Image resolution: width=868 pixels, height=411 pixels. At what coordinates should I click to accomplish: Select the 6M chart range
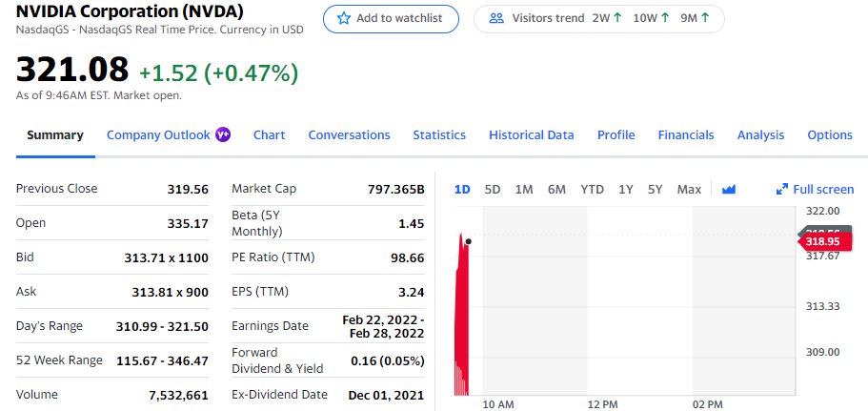click(556, 190)
